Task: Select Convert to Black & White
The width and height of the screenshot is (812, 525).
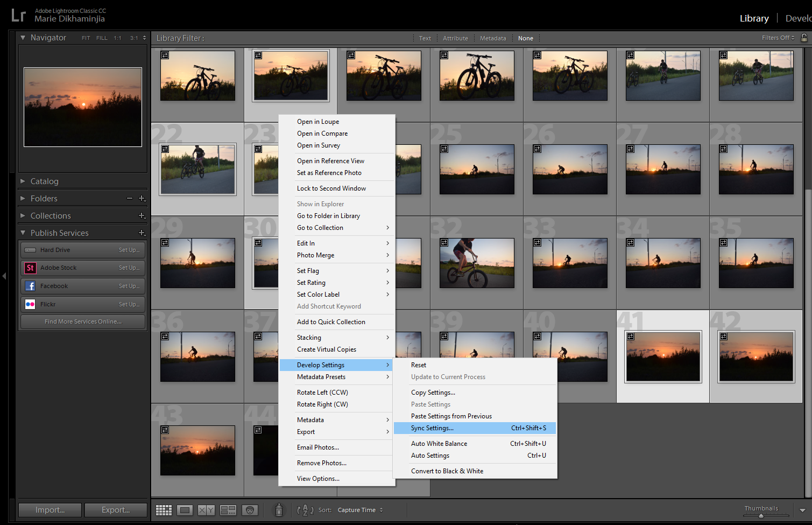Action: pos(447,471)
